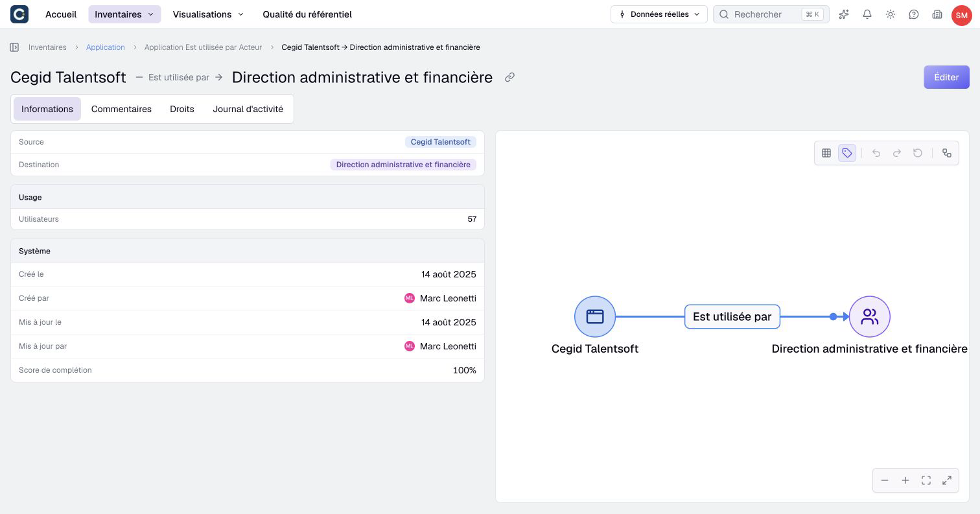
Task: Open the Inventaires dropdown menu
Action: 124,14
